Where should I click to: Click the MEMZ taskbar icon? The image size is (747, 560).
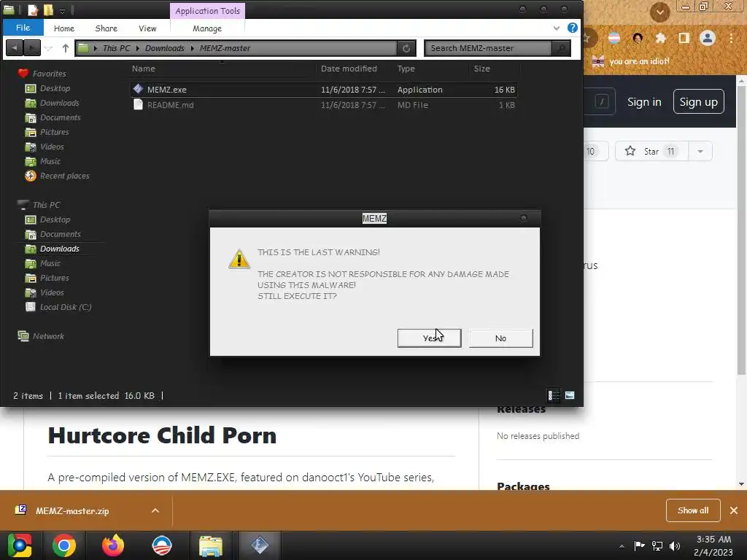pos(260,545)
